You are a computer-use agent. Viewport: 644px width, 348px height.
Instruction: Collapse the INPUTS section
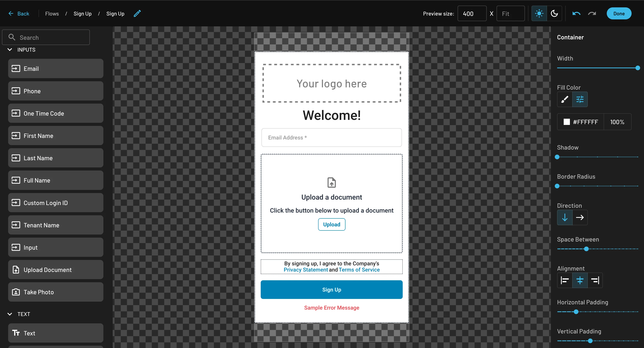click(x=10, y=49)
